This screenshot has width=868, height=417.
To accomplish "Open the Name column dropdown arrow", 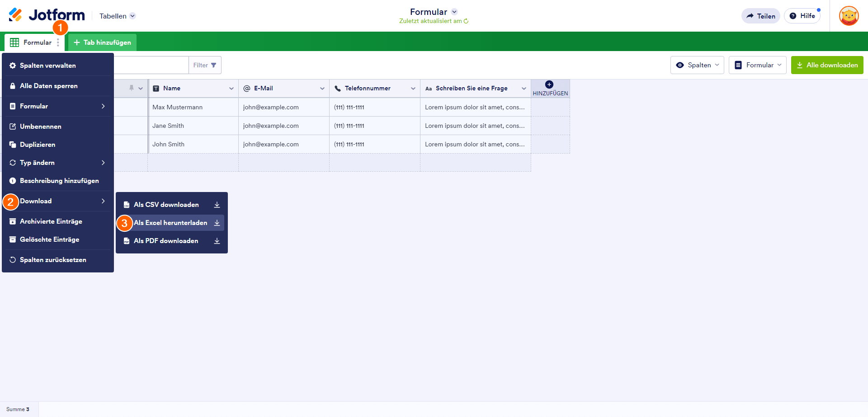I will pyautogui.click(x=231, y=89).
